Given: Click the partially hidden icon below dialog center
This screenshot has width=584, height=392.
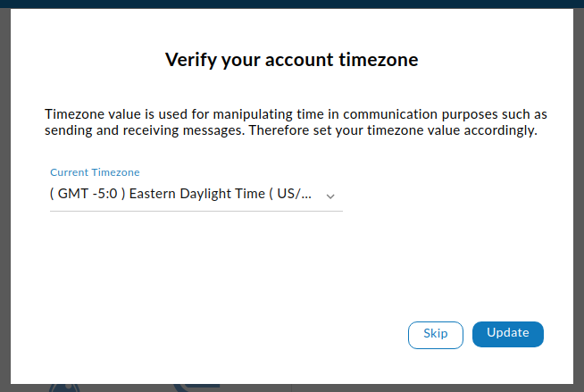Looking at the screenshot, I should click(196, 388).
